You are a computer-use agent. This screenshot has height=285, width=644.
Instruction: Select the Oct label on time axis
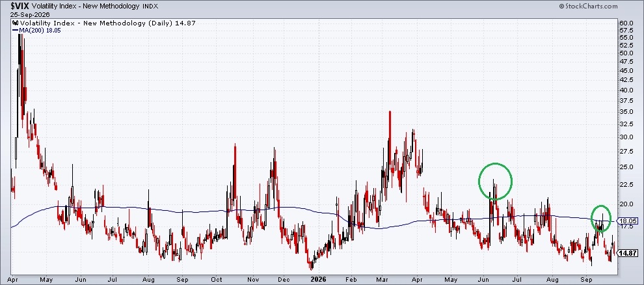point(217,280)
